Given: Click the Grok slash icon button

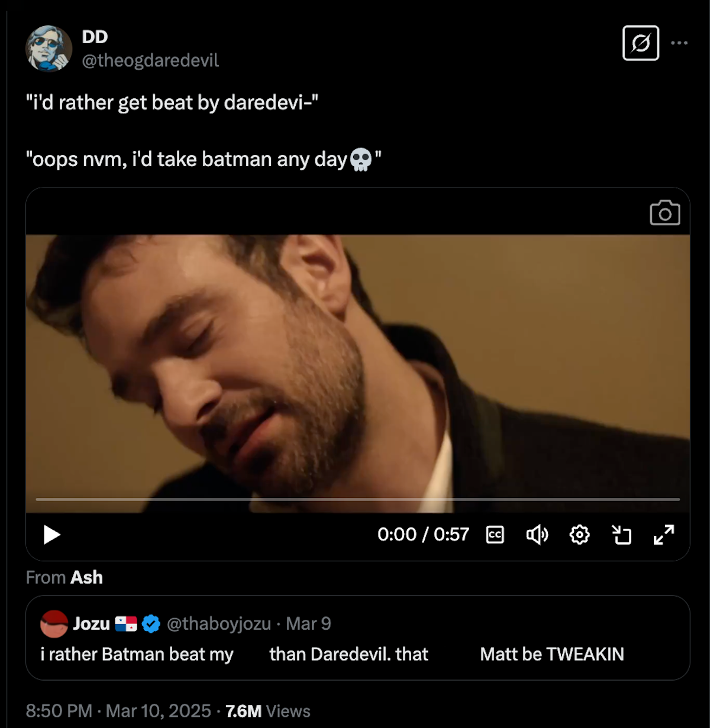Looking at the screenshot, I should pyautogui.click(x=641, y=43).
